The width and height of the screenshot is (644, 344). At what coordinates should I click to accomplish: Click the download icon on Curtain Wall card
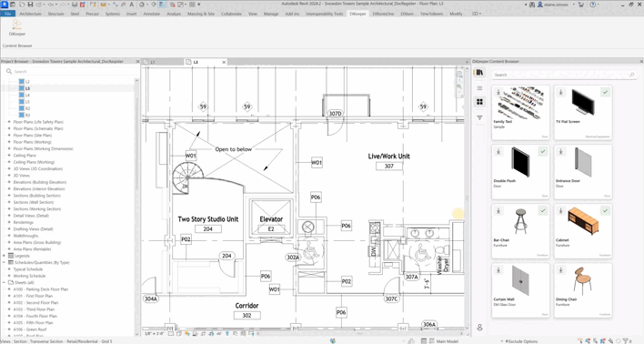498,270
